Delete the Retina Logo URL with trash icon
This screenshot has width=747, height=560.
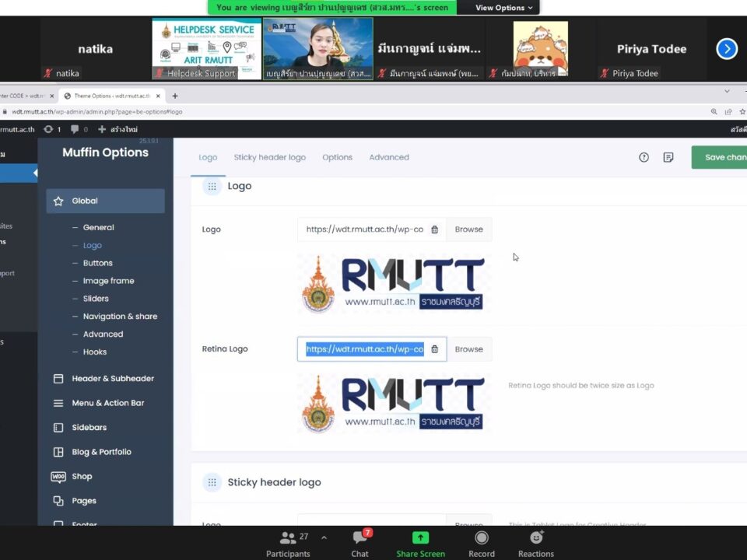434,349
